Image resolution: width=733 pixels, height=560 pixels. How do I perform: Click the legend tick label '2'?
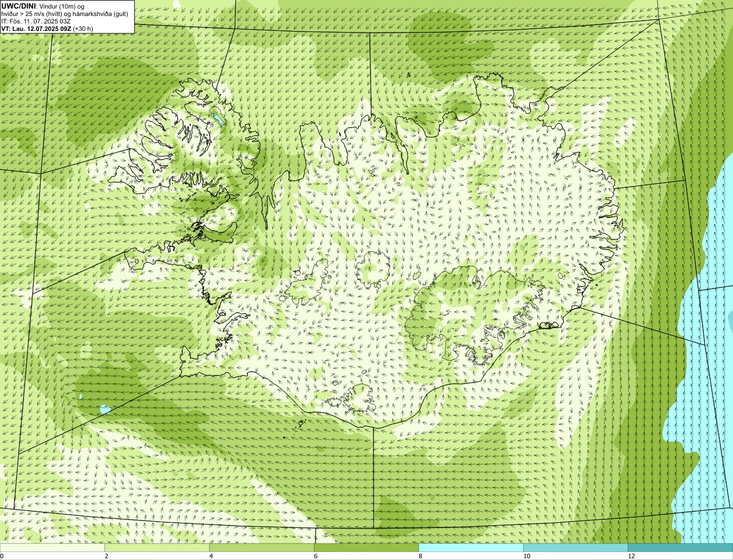[107, 556]
